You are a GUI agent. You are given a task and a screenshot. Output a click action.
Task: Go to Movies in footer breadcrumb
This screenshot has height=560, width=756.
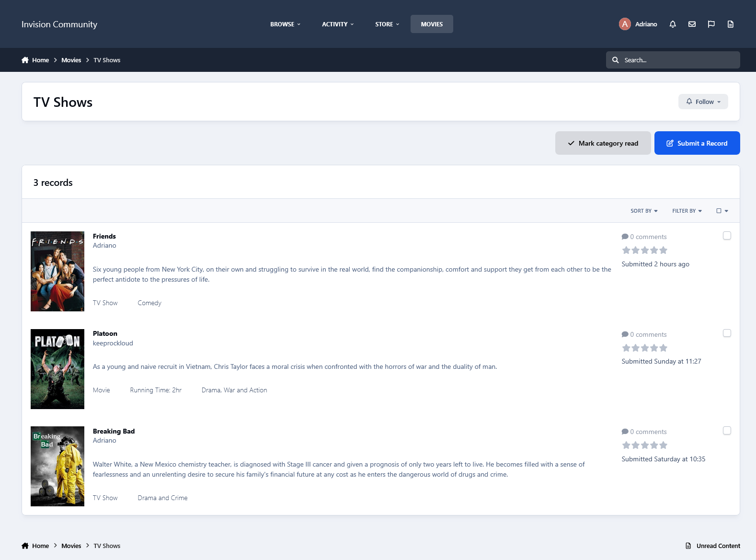coord(71,546)
